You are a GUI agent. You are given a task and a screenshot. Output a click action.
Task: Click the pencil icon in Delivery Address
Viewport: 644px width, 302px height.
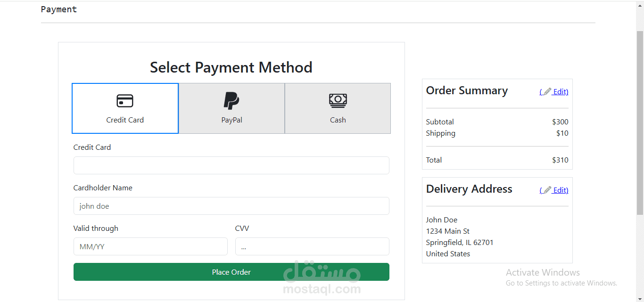click(547, 190)
